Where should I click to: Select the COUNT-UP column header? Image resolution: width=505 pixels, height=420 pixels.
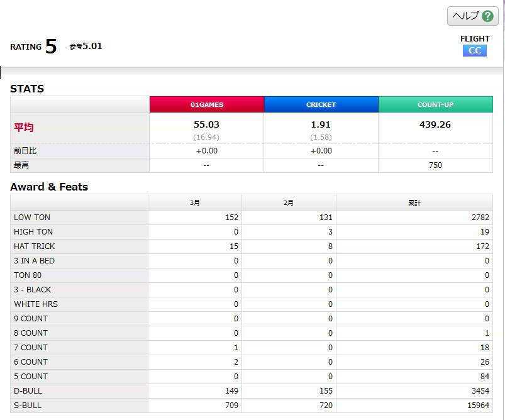point(435,104)
